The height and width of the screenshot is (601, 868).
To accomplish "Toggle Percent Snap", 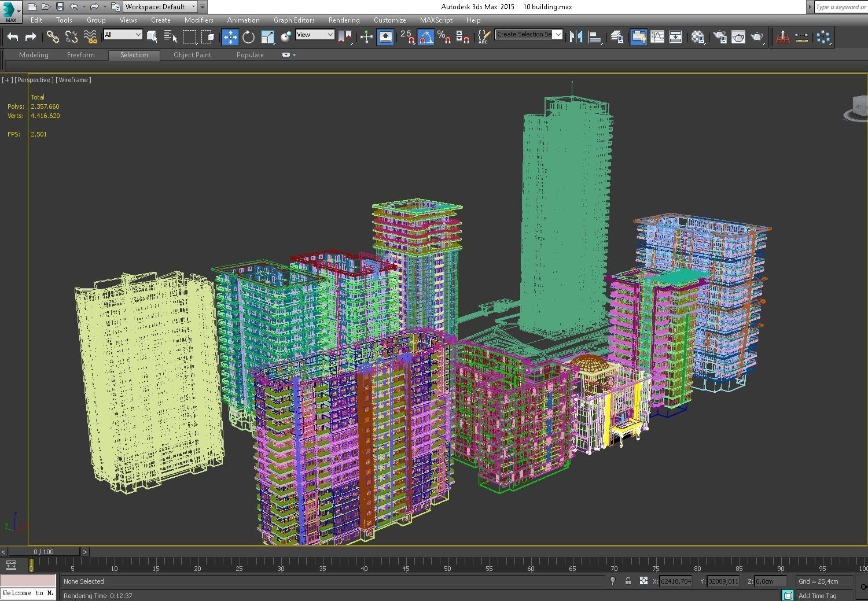I will pos(444,37).
